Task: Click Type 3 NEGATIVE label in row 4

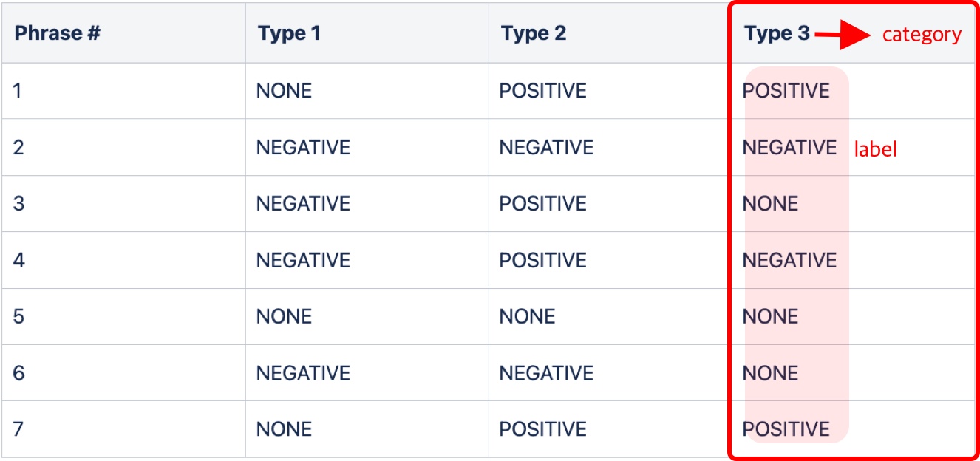Action: [x=789, y=260]
